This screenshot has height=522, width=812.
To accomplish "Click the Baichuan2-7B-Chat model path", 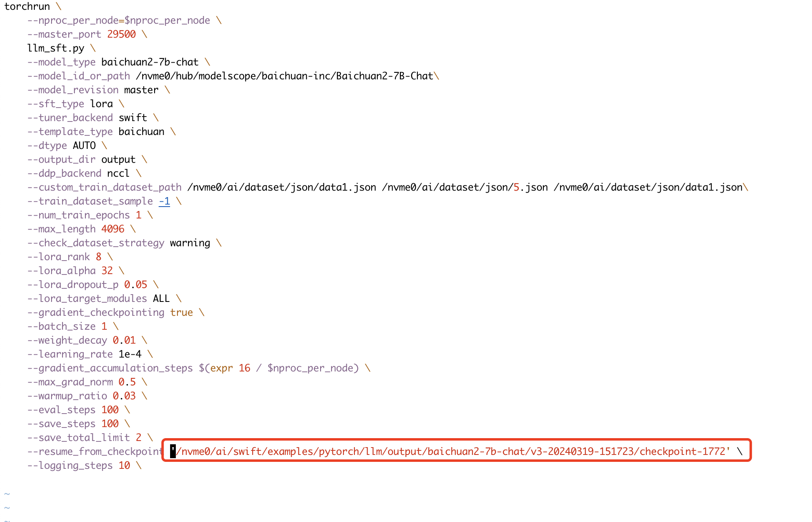I will 285,76.
